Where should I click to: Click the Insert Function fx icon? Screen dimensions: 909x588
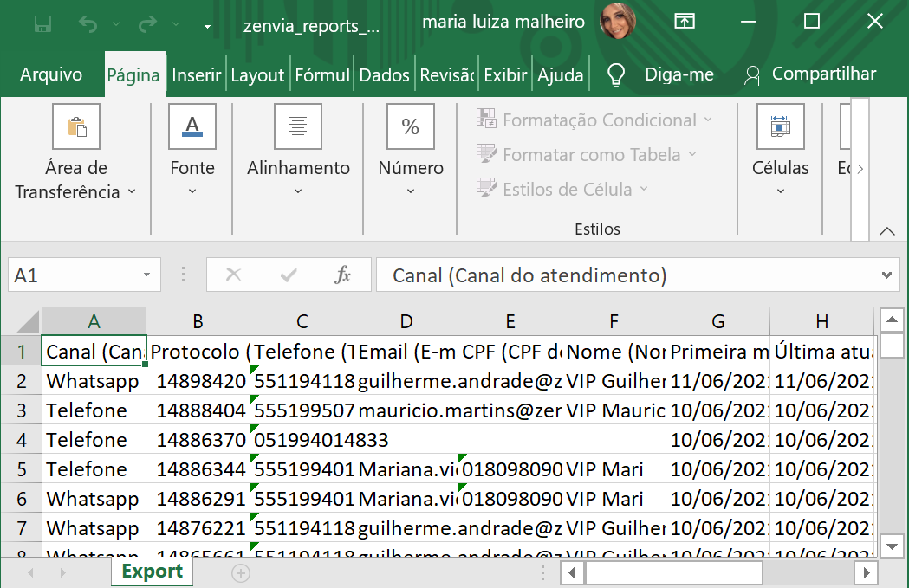click(342, 275)
